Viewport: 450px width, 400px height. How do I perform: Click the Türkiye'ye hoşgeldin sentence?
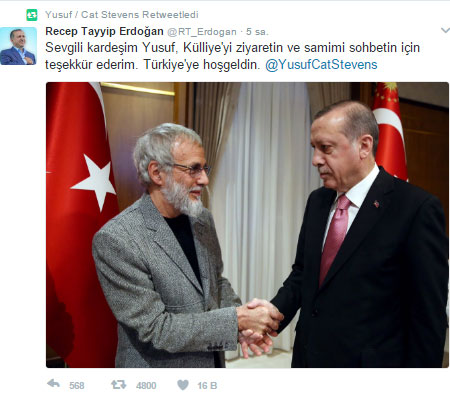point(202,65)
